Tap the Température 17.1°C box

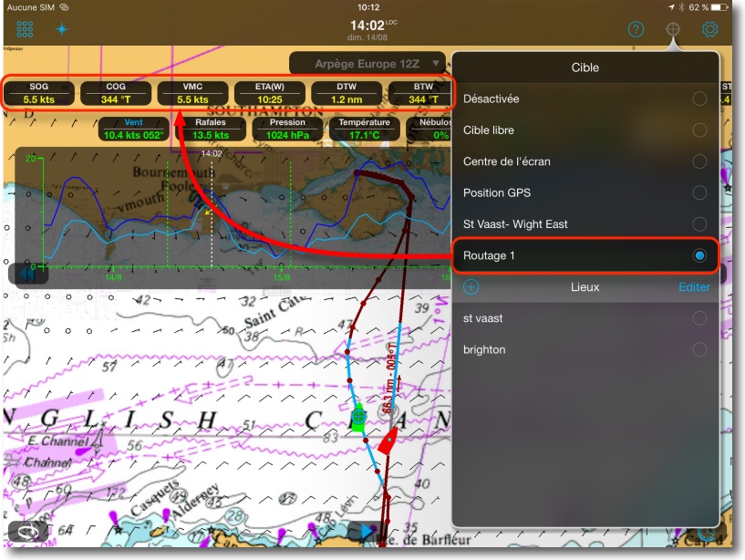(365, 129)
